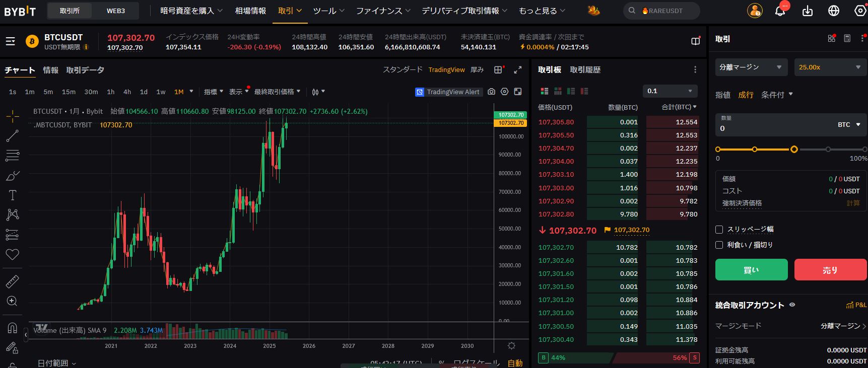Open the globe language selector
Image resolution: width=868 pixels, height=368 pixels.
pos(834,11)
